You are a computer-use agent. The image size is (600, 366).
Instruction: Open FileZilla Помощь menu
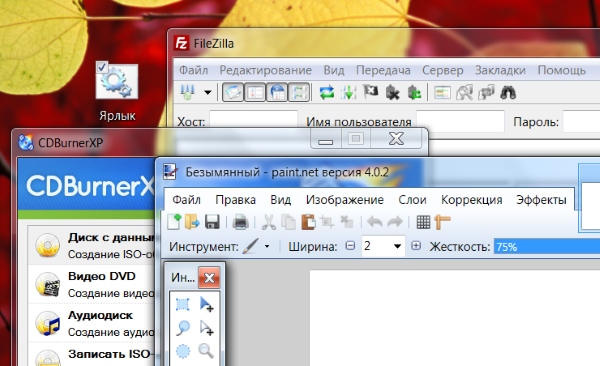[562, 70]
